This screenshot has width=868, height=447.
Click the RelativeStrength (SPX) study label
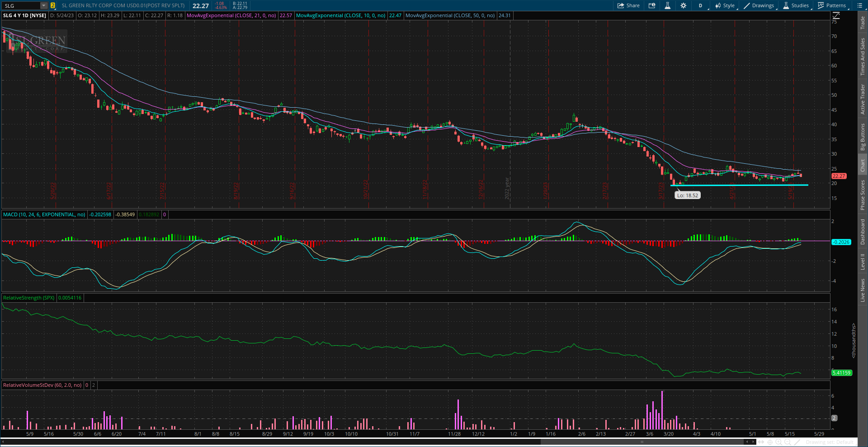coord(29,298)
